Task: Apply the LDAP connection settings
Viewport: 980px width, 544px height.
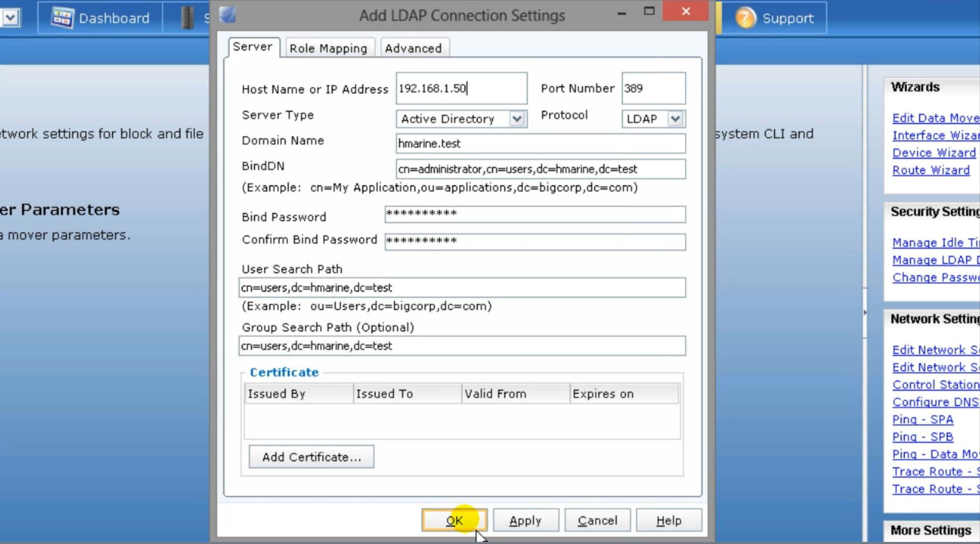Action: pyautogui.click(x=525, y=520)
